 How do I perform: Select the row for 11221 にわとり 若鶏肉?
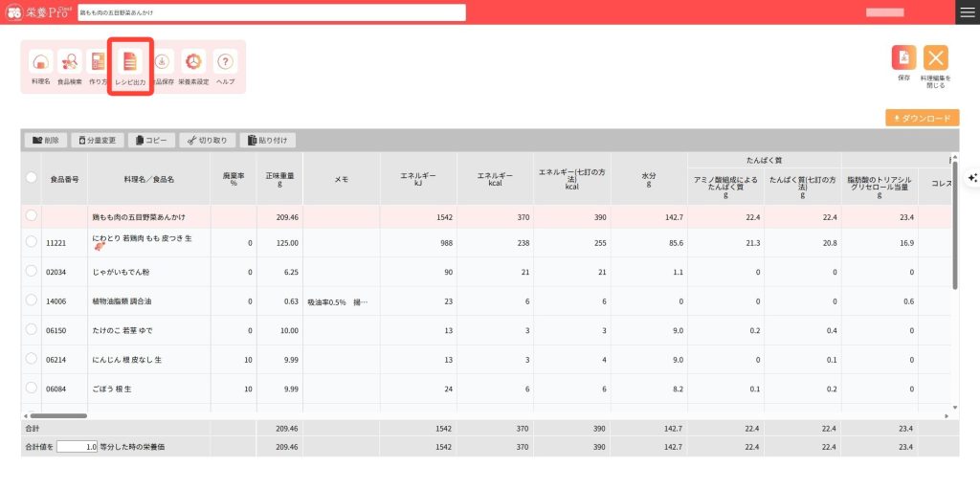pyautogui.click(x=32, y=242)
